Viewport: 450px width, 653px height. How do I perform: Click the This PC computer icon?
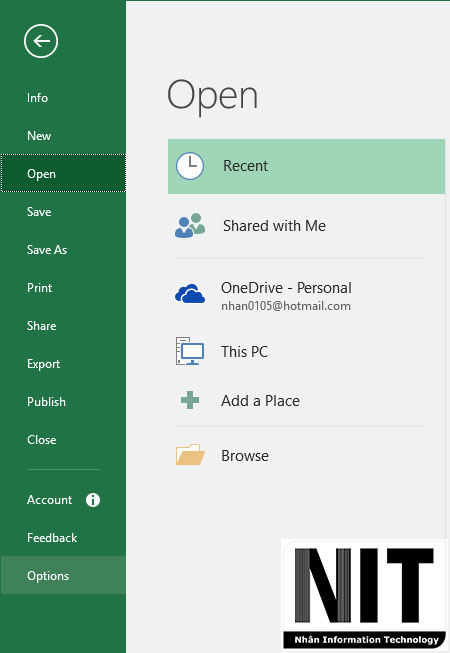point(190,351)
